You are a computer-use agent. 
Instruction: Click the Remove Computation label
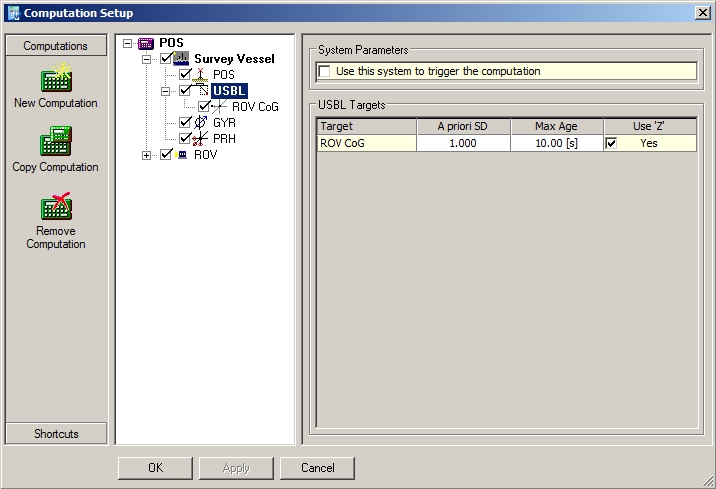[56, 237]
